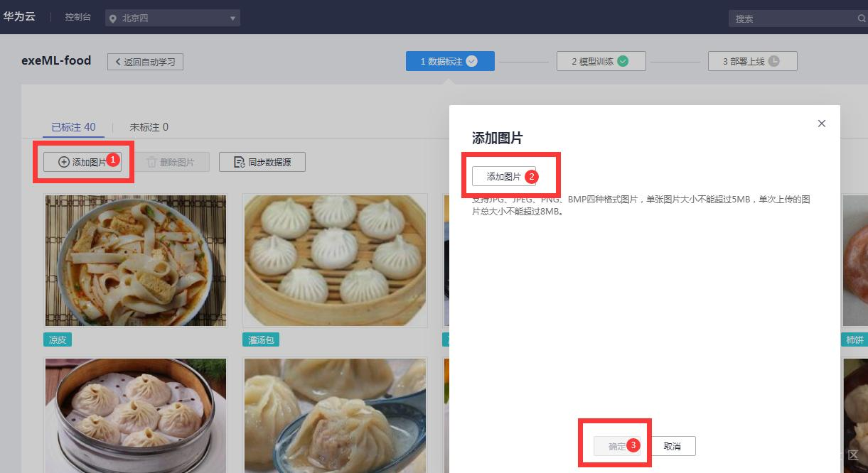Click 添加图片 button in the toolbar

click(82, 162)
